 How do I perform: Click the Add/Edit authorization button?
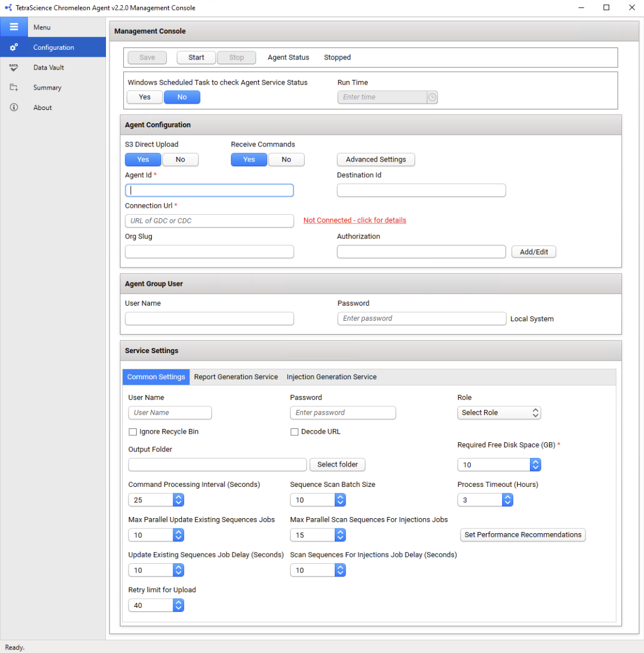(x=533, y=252)
